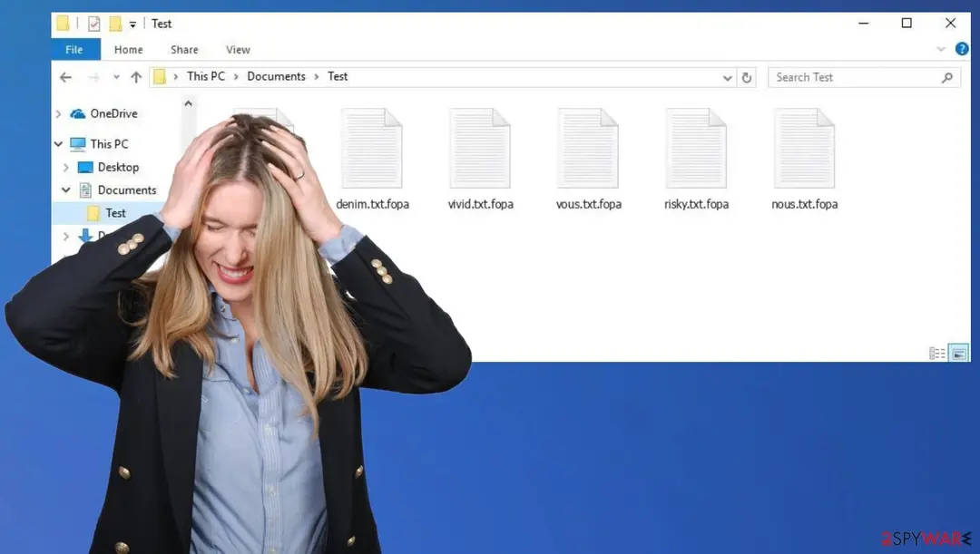Click the Forward navigation arrow
The image size is (980, 554).
(93, 77)
